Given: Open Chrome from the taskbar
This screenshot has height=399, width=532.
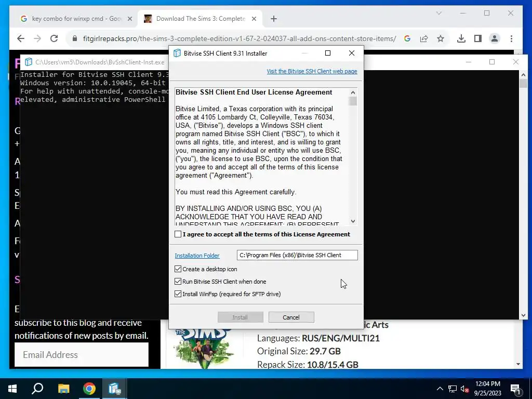Looking at the screenshot, I should pyautogui.click(x=89, y=389).
